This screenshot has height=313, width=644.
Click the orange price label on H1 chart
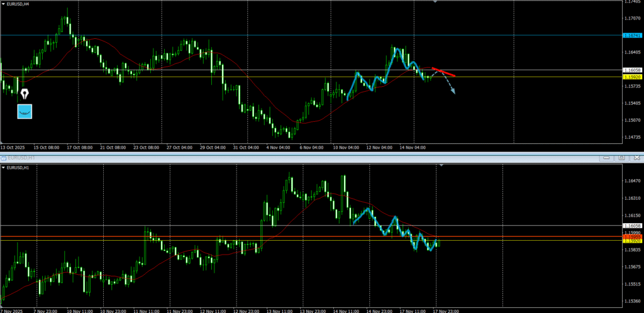point(631,237)
